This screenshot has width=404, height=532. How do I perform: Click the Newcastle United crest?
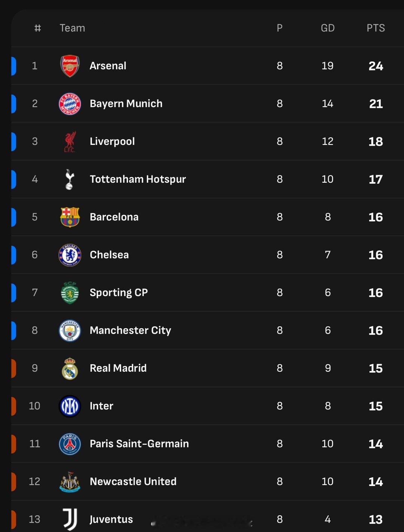pyautogui.click(x=70, y=482)
